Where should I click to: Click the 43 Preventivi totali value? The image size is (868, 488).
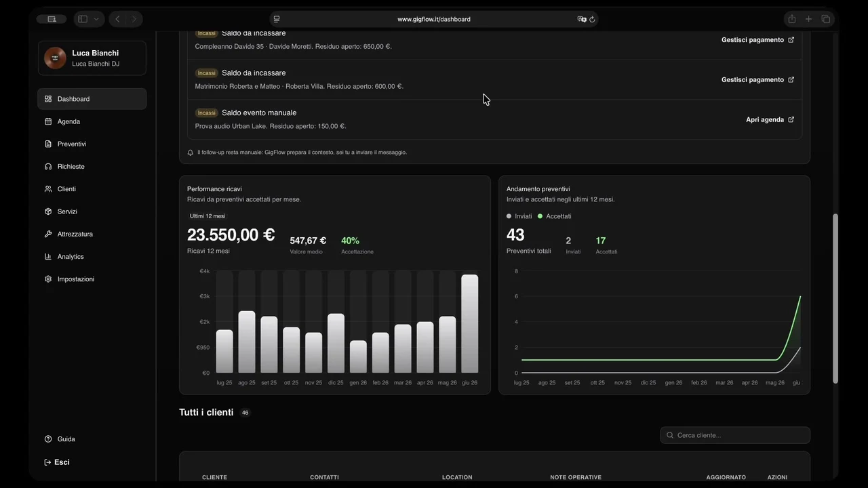click(x=515, y=235)
